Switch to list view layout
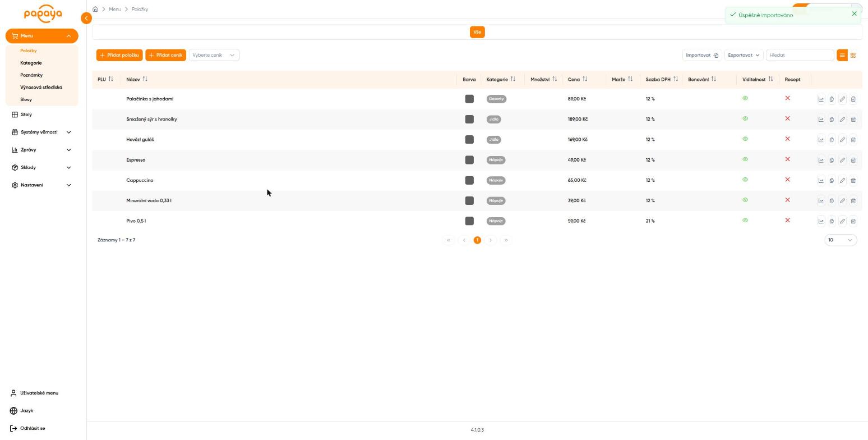 (842, 55)
